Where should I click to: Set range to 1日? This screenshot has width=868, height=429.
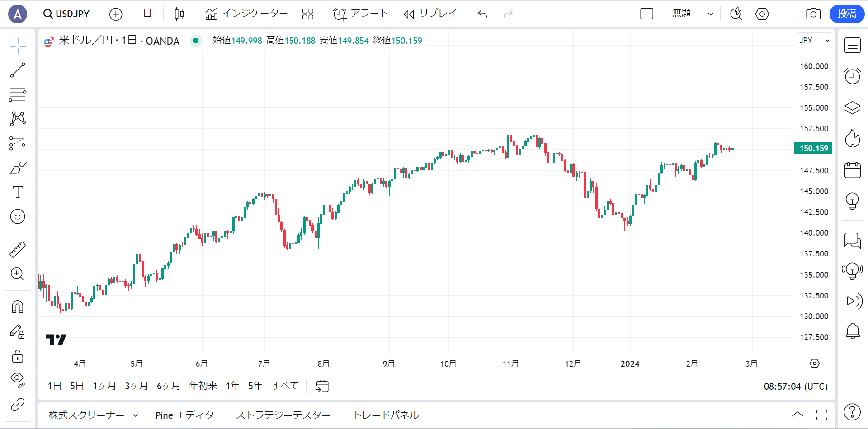(55, 386)
